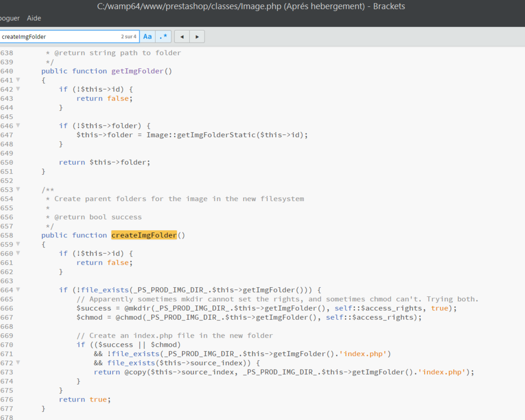
Task: Click the '2 sur 4' match counter
Action: (x=128, y=36)
